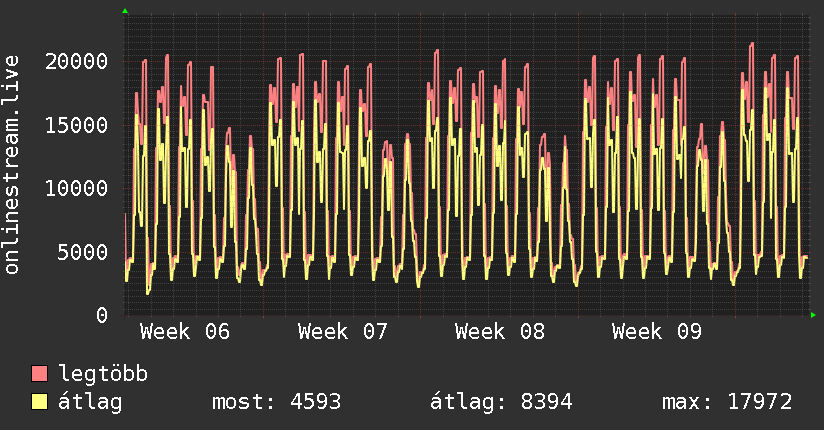Click the Week 07 axis label
This screenshot has height=430, width=824.
(342, 332)
